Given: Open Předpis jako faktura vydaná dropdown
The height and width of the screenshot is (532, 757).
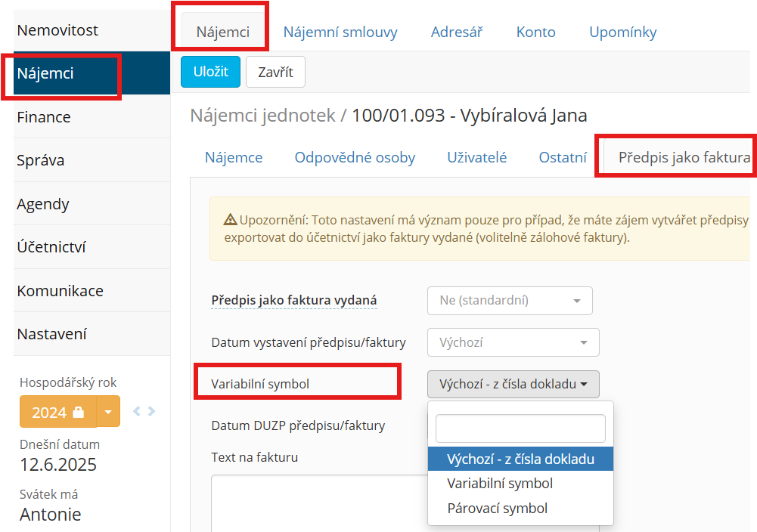Looking at the screenshot, I should (510, 301).
